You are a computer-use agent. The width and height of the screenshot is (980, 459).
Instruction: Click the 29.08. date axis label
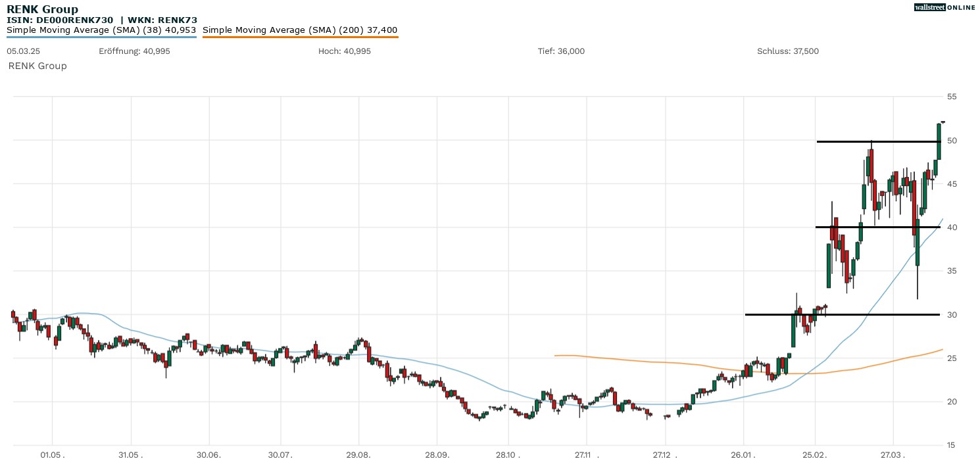click(x=358, y=454)
